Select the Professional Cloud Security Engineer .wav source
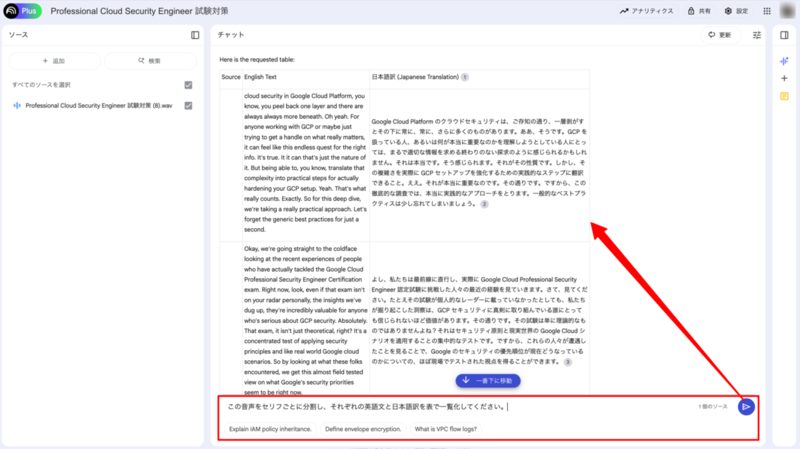This screenshot has height=449, width=800. 99,106
